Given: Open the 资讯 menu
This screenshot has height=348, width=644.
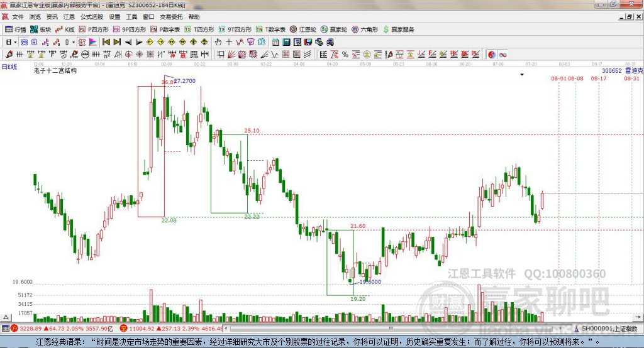Looking at the screenshot, I should tap(52, 17).
